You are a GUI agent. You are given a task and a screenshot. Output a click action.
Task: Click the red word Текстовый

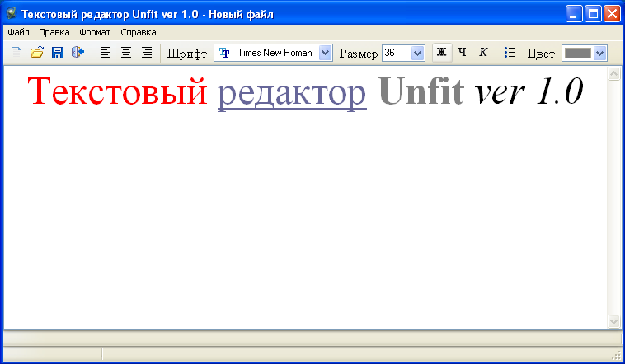tap(118, 91)
